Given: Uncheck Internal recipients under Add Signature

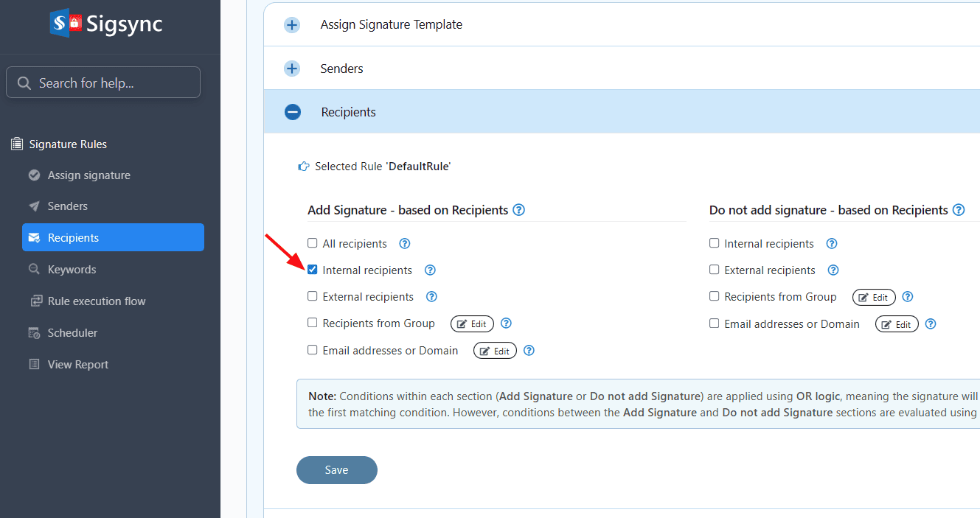Looking at the screenshot, I should pyautogui.click(x=313, y=270).
